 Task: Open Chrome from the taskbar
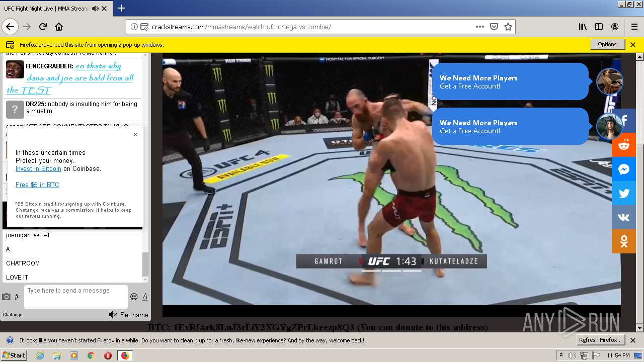click(x=91, y=355)
